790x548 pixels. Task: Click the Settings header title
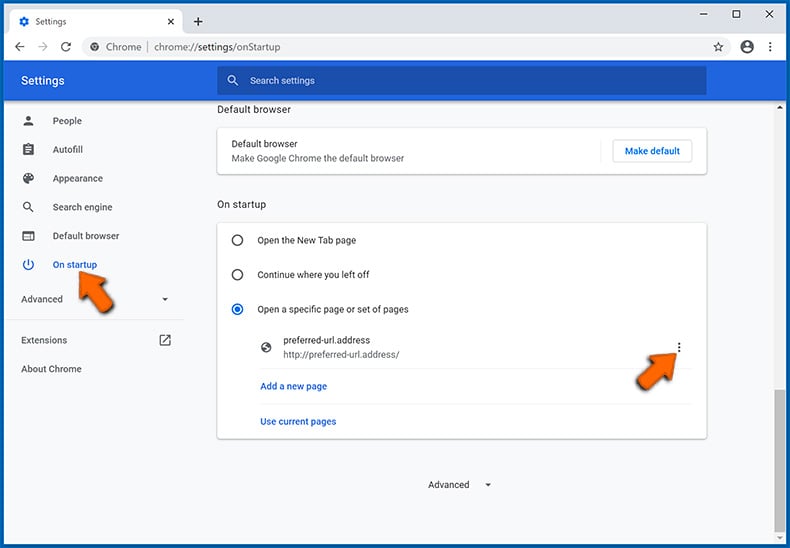click(x=43, y=81)
